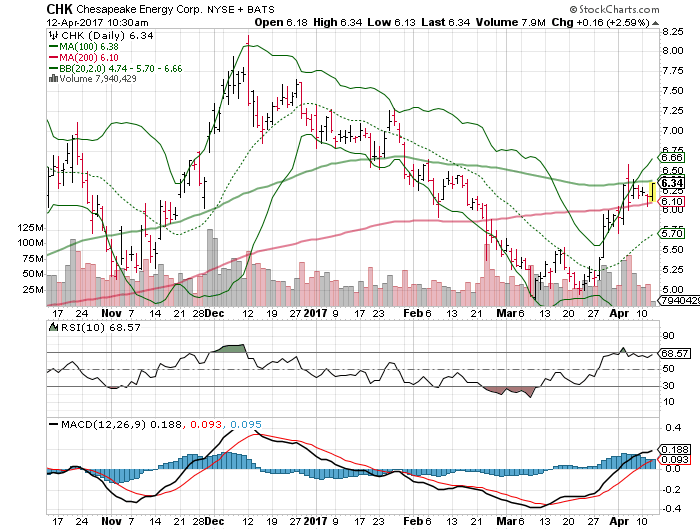Click the date stamp 12-Apr-2017 10:30am

point(98,22)
